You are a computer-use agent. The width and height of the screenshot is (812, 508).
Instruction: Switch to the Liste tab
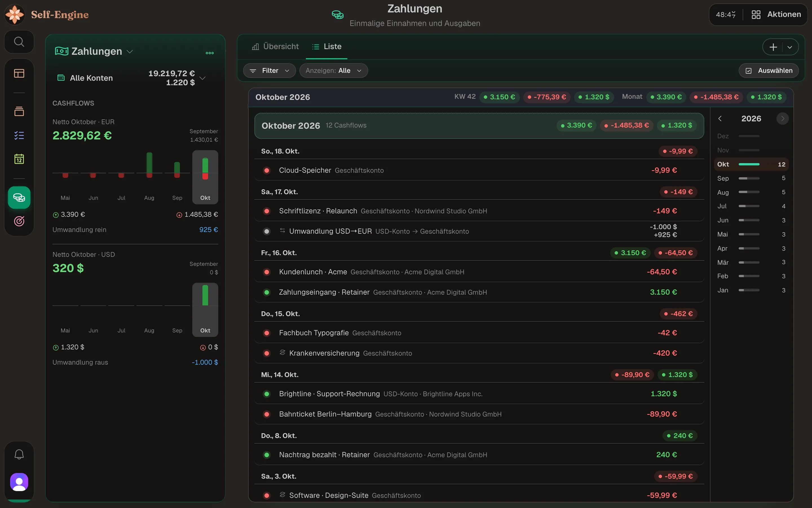pyautogui.click(x=326, y=46)
